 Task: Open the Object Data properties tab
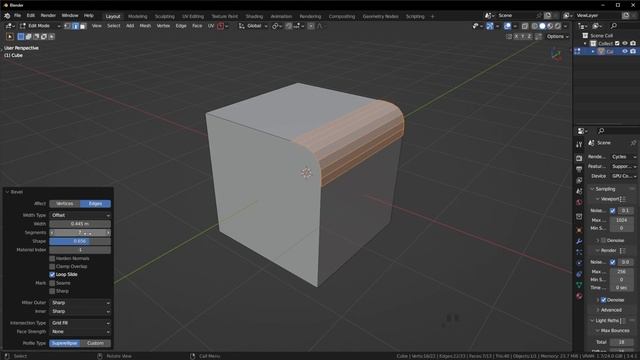point(579,285)
